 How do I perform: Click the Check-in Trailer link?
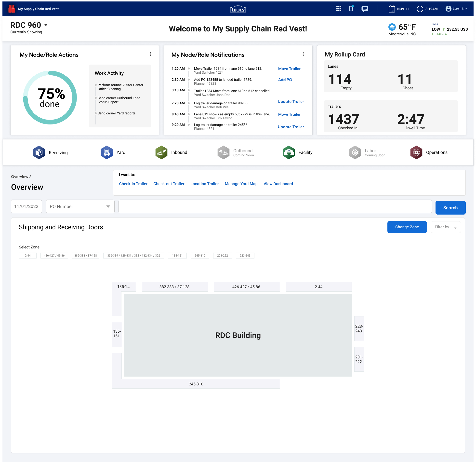(133, 184)
